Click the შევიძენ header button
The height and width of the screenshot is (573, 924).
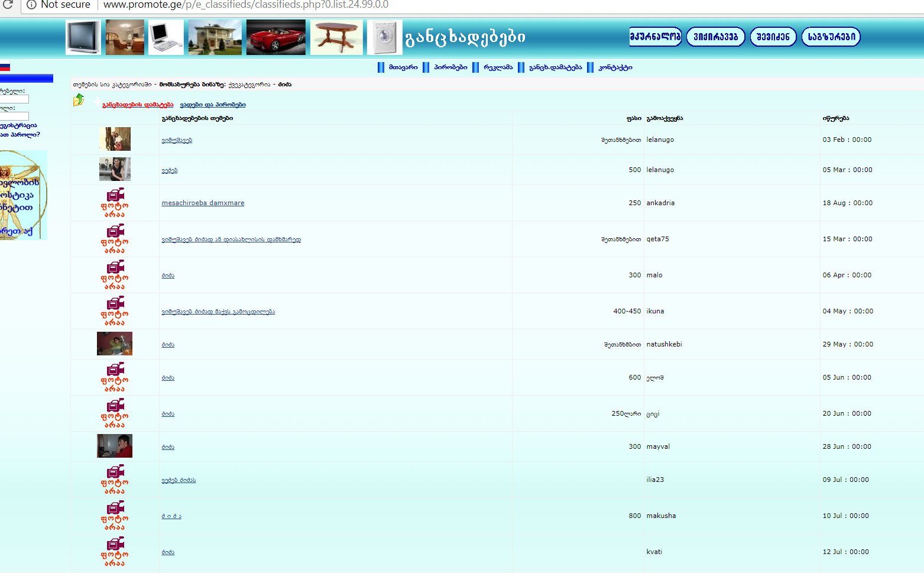[773, 37]
